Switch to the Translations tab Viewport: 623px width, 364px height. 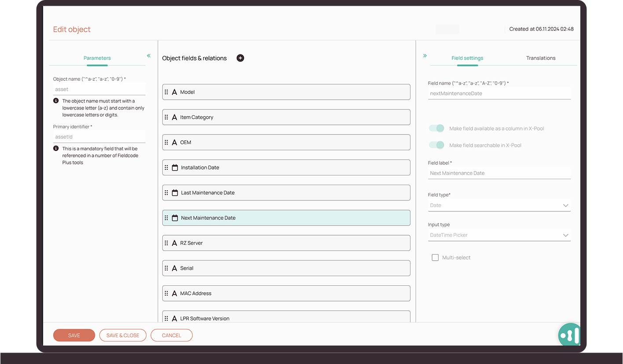point(541,58)
